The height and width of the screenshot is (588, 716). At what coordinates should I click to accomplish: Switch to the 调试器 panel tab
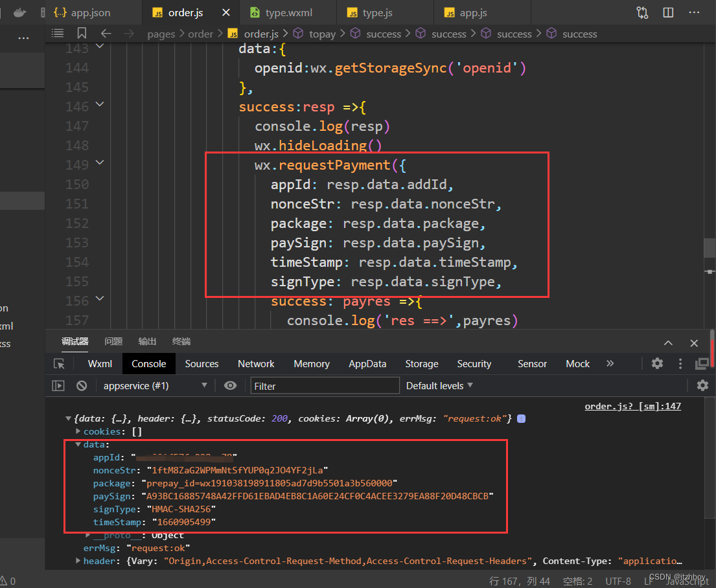[x=75, y=341]
